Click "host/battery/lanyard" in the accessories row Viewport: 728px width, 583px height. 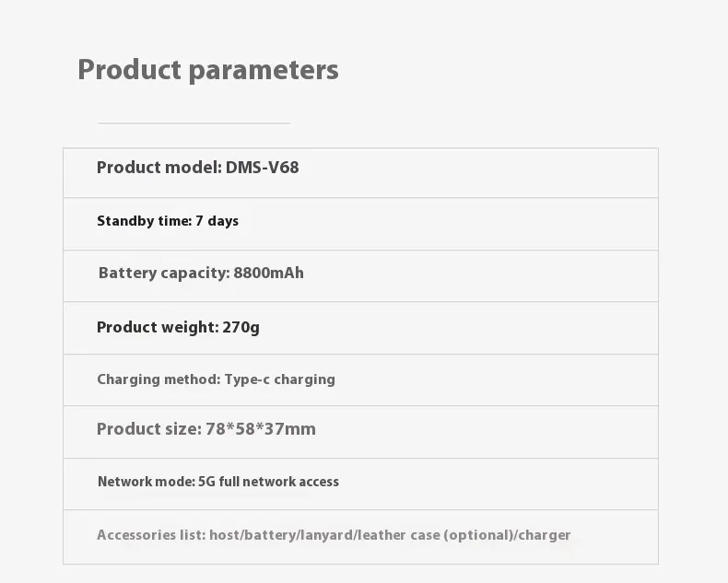tap(279, 535)
